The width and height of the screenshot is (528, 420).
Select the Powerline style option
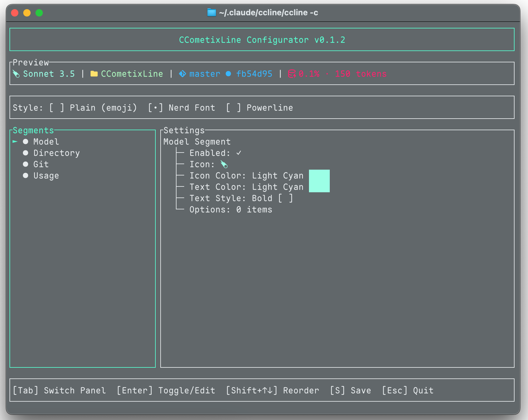259,108
